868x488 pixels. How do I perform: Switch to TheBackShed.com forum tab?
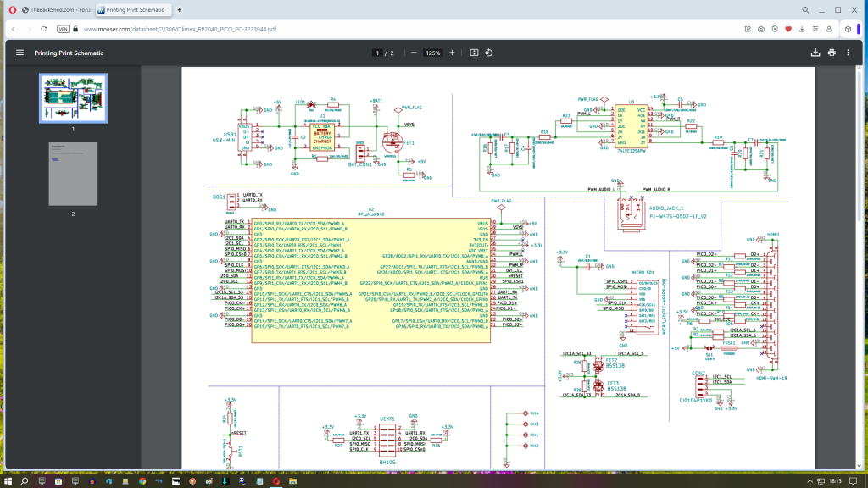pyautogui.click(x=54, y=9)
